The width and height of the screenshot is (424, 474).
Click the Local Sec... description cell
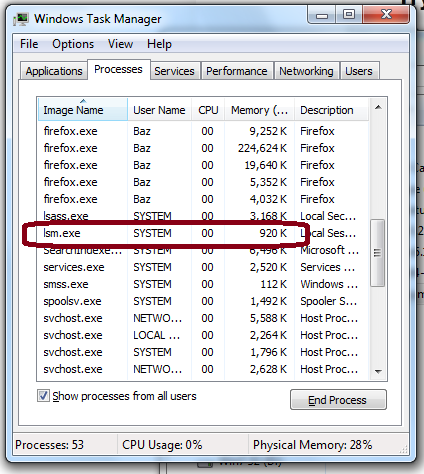pos(328,216)
